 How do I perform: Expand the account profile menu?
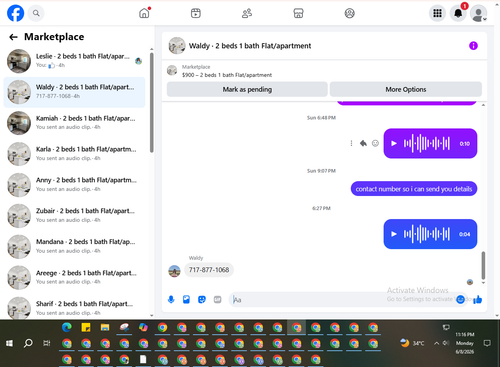point(479,13)
